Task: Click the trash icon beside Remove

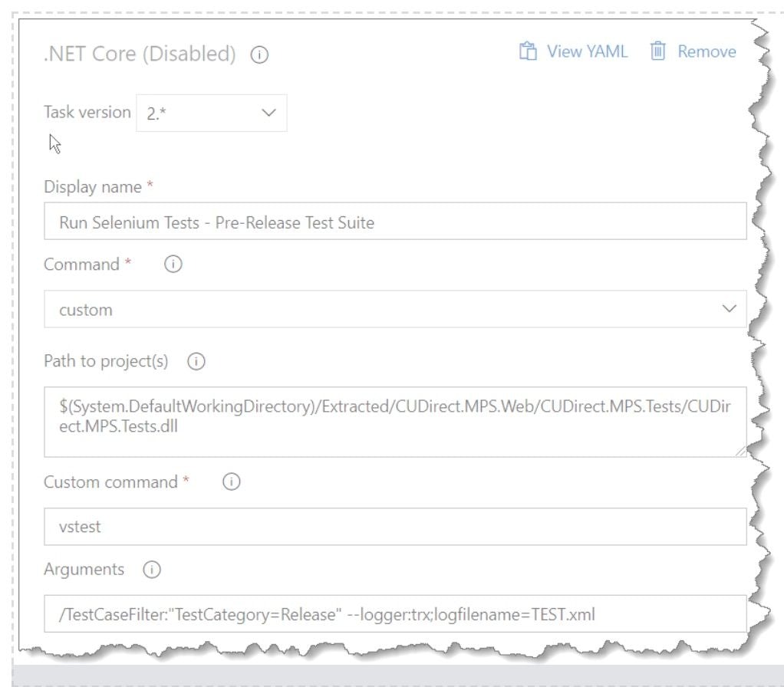Action: (x=657, y=51)
